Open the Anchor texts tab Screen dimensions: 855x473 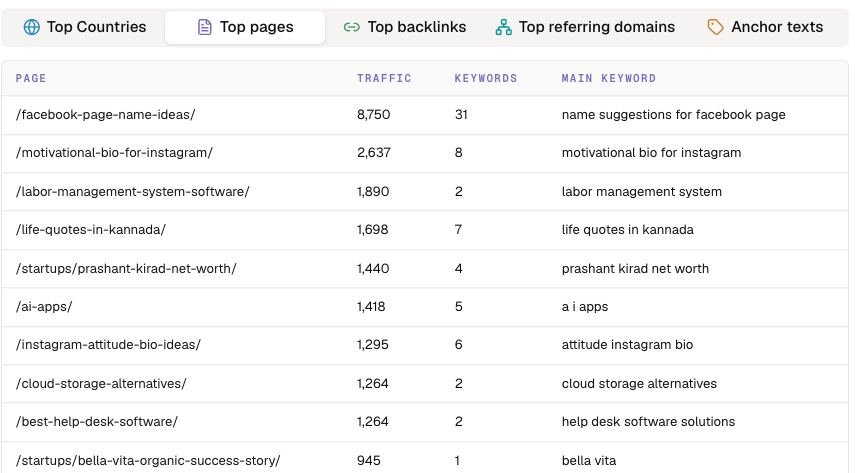765,27
